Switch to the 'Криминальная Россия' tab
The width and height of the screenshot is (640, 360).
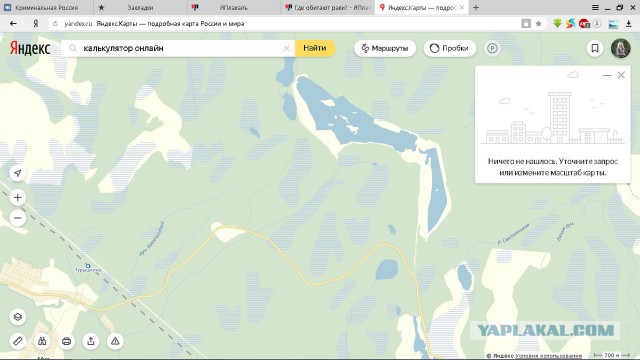coord(47,7)
